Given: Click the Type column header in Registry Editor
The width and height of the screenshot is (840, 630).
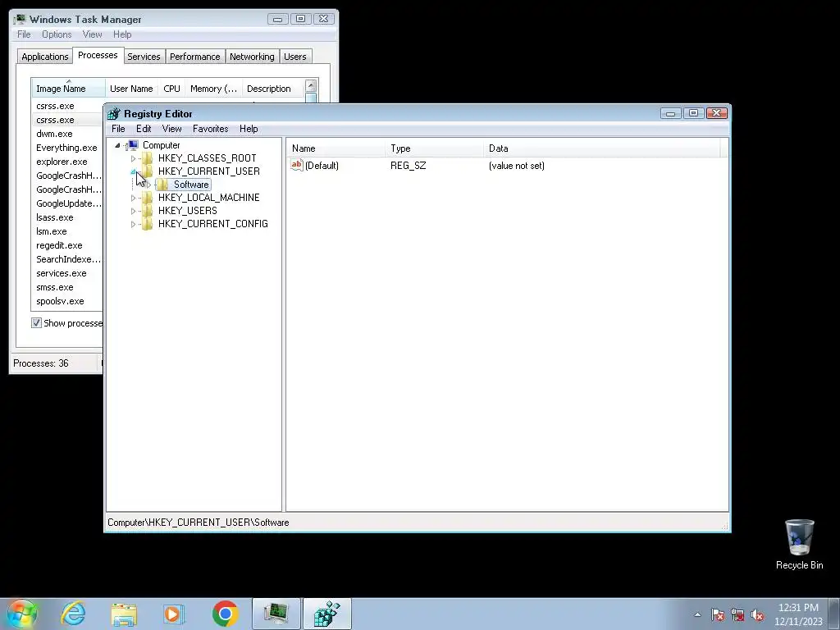Looking at the screenshot, I should [x=433, y=148].
